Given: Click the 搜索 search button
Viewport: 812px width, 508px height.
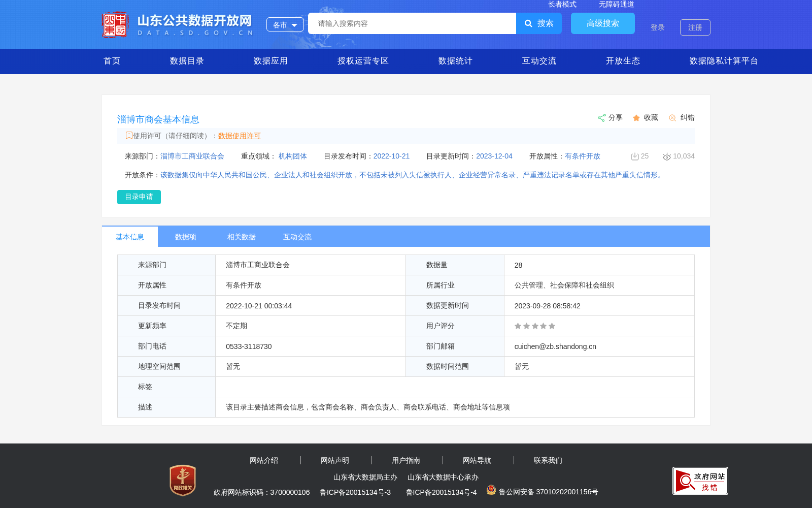Looking at the screenshot, I should (539, 23).
